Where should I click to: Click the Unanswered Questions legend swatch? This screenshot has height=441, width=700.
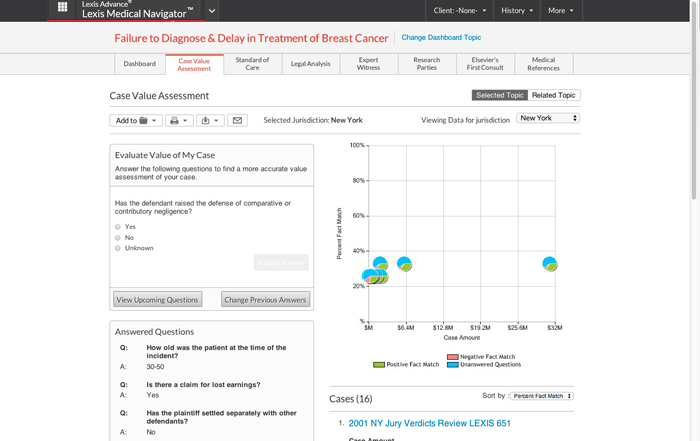[x=453, y=365]
